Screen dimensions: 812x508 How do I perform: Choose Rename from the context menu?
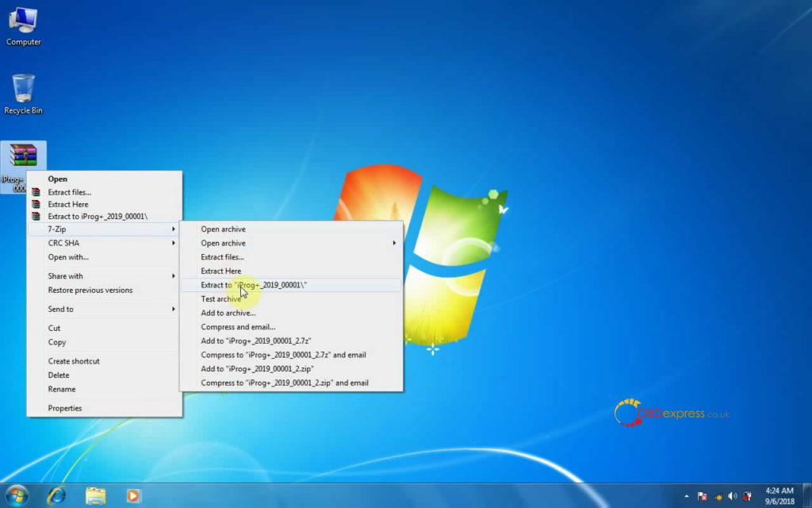click(105, 389)
